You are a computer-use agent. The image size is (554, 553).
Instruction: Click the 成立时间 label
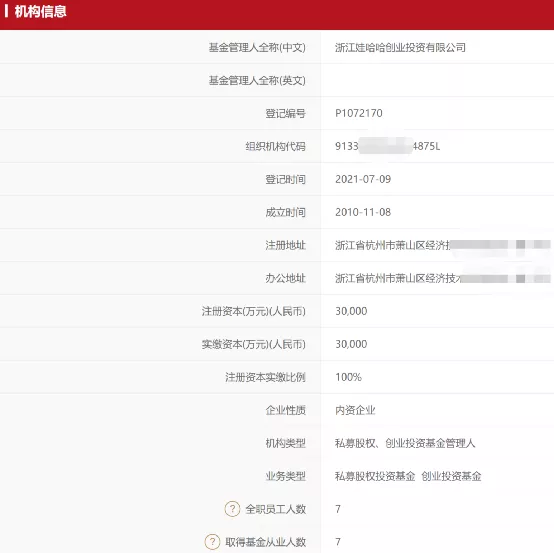pos(285,212)
